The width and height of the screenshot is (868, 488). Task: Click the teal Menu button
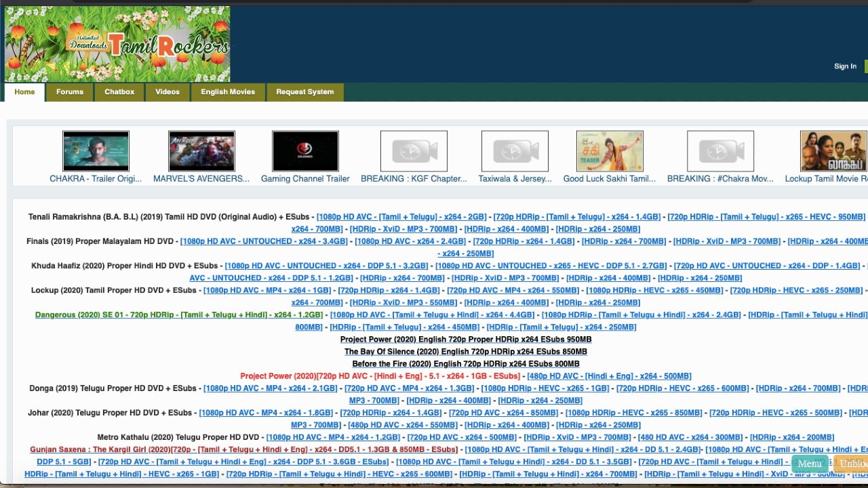(x=810, y=464)
